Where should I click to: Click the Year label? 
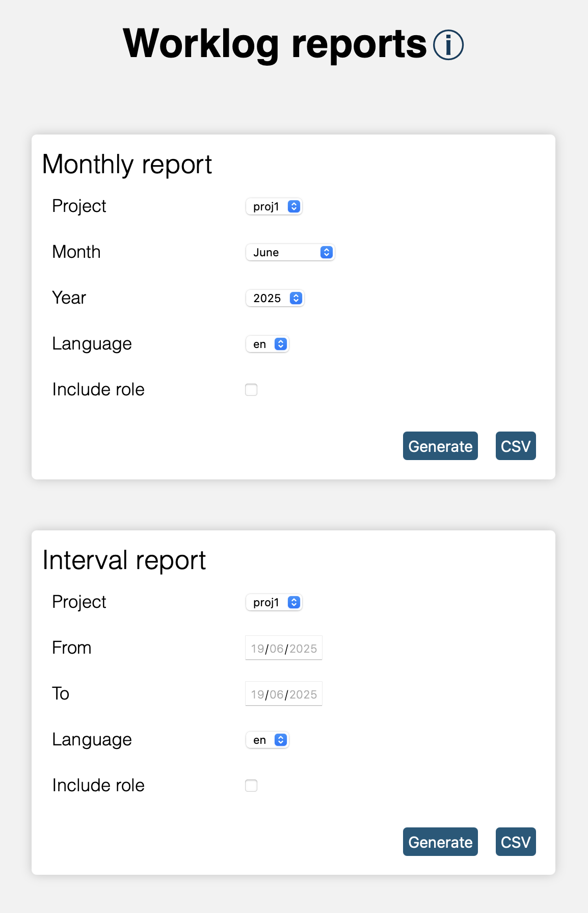coord(69,298)
